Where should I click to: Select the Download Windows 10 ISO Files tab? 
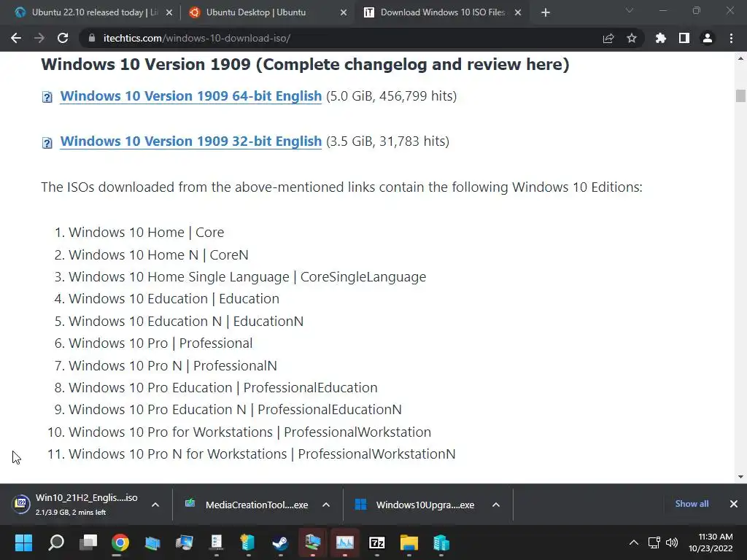(443, 13)
